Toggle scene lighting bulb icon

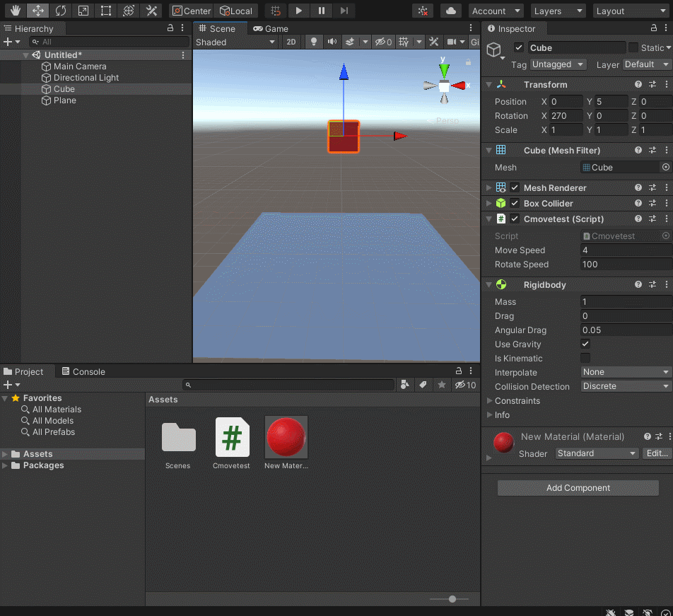pos(314,42)
